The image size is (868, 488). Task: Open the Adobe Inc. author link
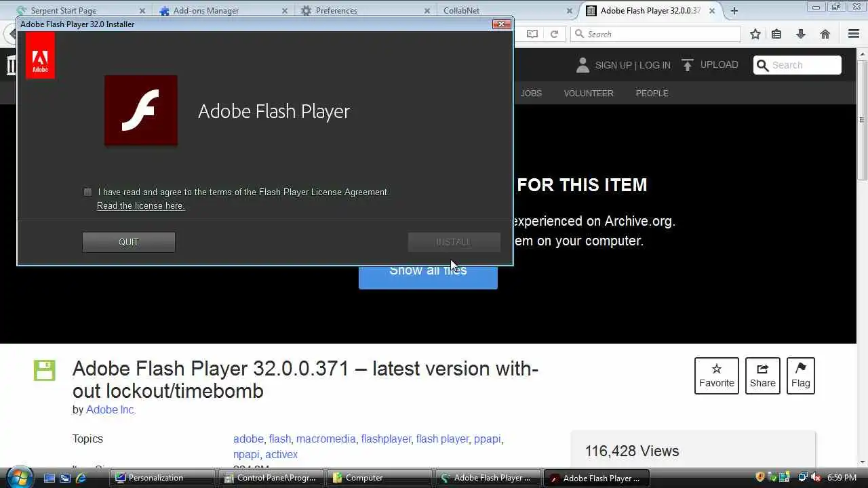click(x=111, y=410)
